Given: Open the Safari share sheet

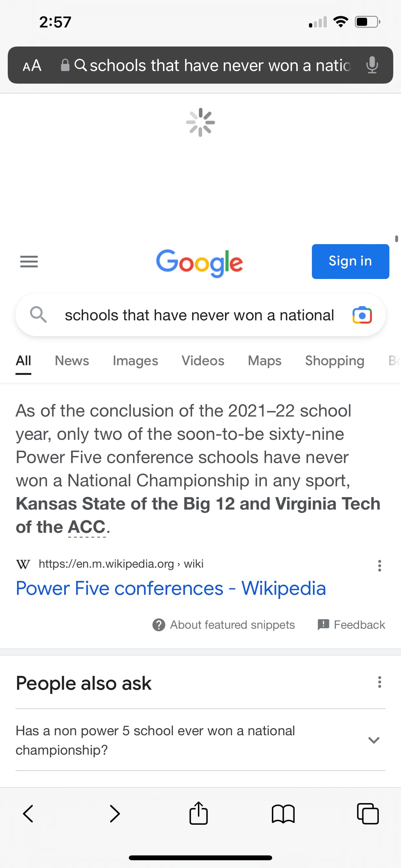Looking at the screenshot, I should [x=199, y=813].
